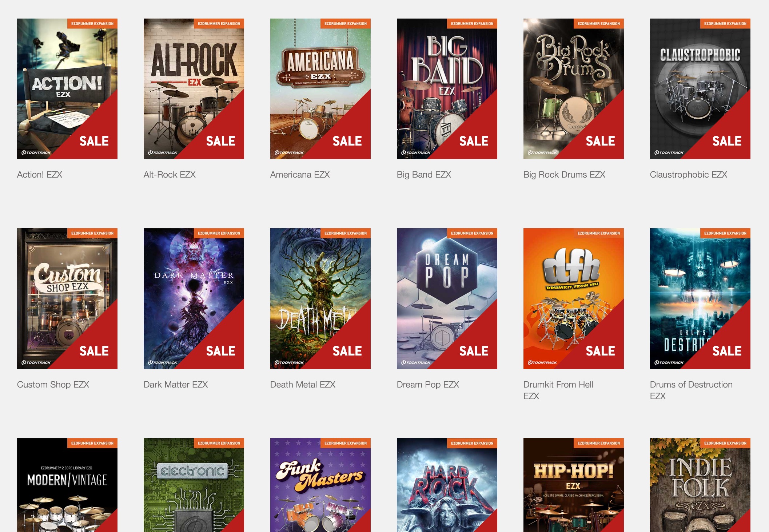Viewport: 769px width, 532px height.
Task: Open the Hip-Hop! EZX cover image
Action: click(x=574, y=485)
